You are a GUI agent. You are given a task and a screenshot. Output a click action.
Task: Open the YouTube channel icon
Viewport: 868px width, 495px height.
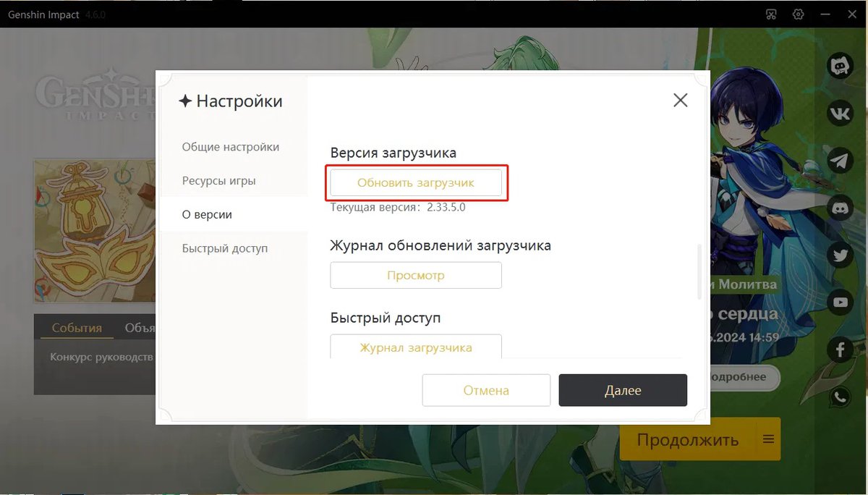click(x=840, y=302)
